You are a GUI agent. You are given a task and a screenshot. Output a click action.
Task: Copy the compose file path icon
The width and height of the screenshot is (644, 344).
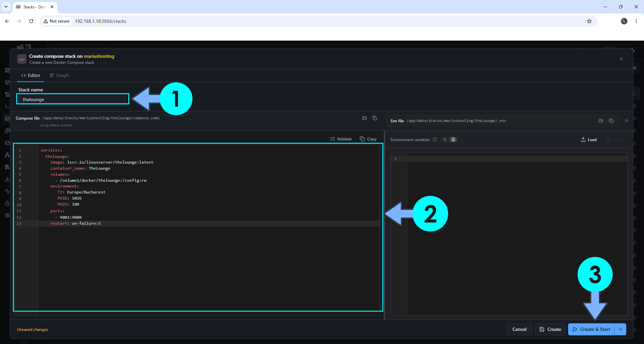coord(375,118)
